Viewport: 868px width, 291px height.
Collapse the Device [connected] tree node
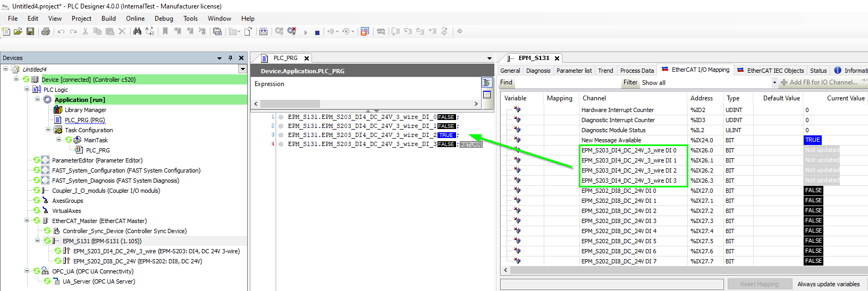coord(16,79)
